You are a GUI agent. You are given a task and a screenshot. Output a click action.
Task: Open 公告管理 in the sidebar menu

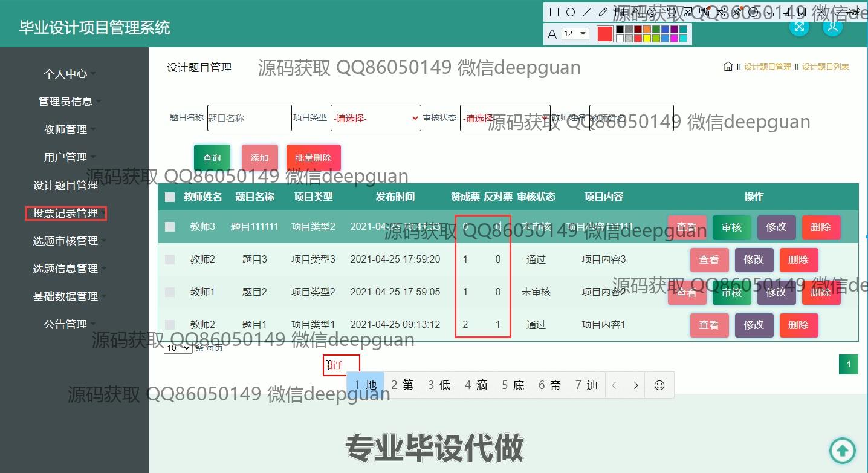point(66,324)
